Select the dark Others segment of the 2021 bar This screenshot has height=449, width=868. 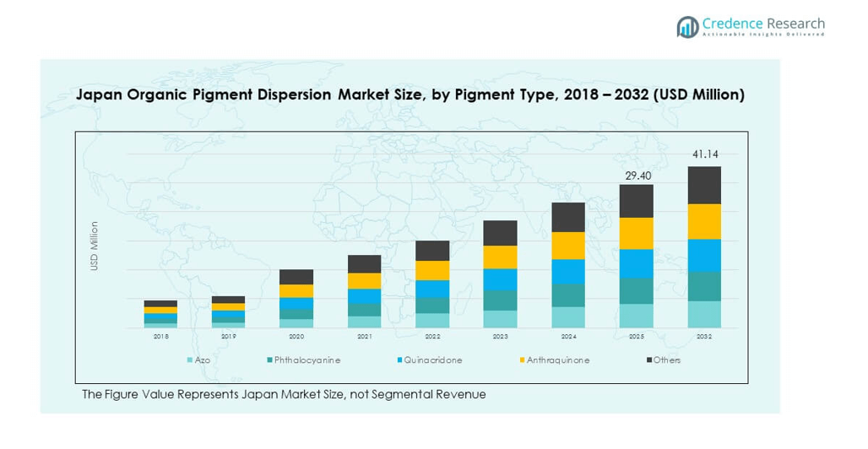coord(364,263)
